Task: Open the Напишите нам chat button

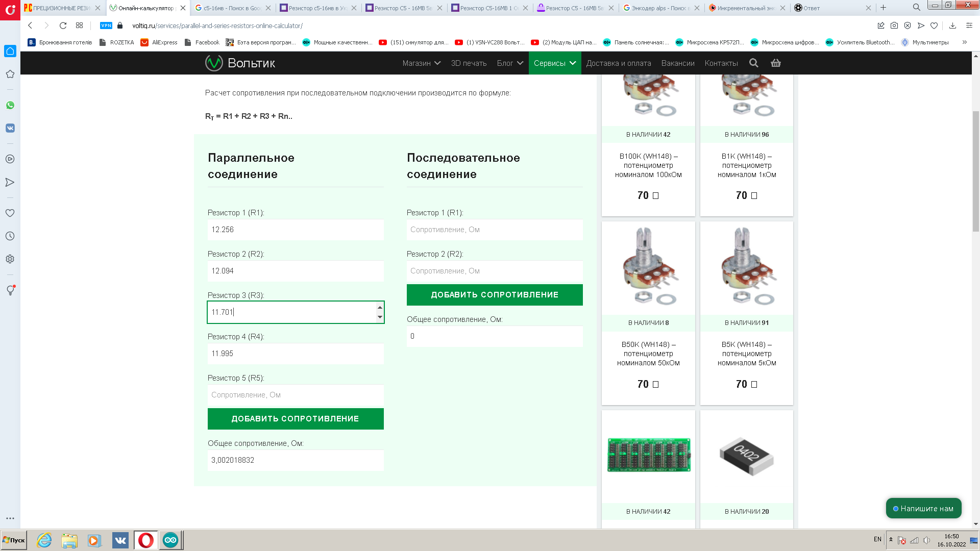Action: pos(923,509)
